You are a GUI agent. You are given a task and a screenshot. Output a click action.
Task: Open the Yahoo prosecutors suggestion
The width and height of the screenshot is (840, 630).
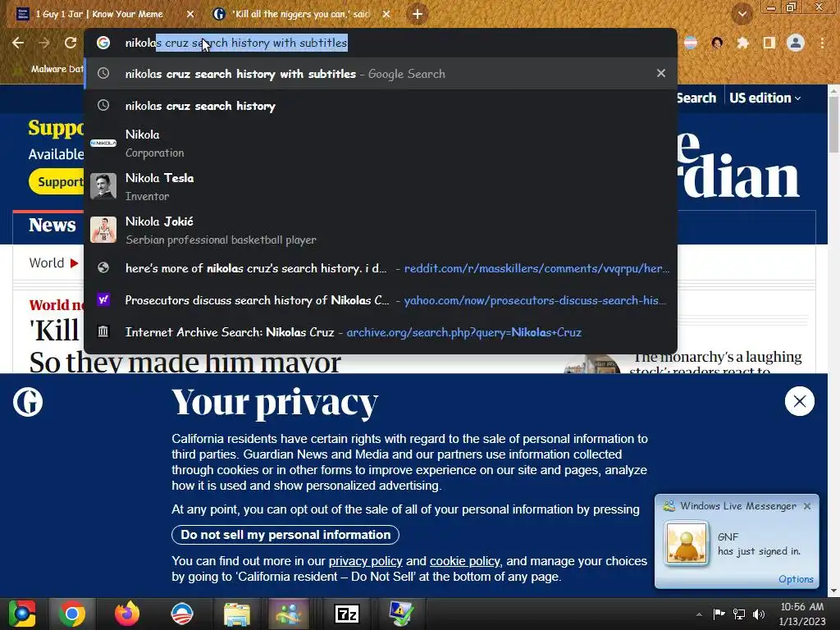(x=381, y=300)
